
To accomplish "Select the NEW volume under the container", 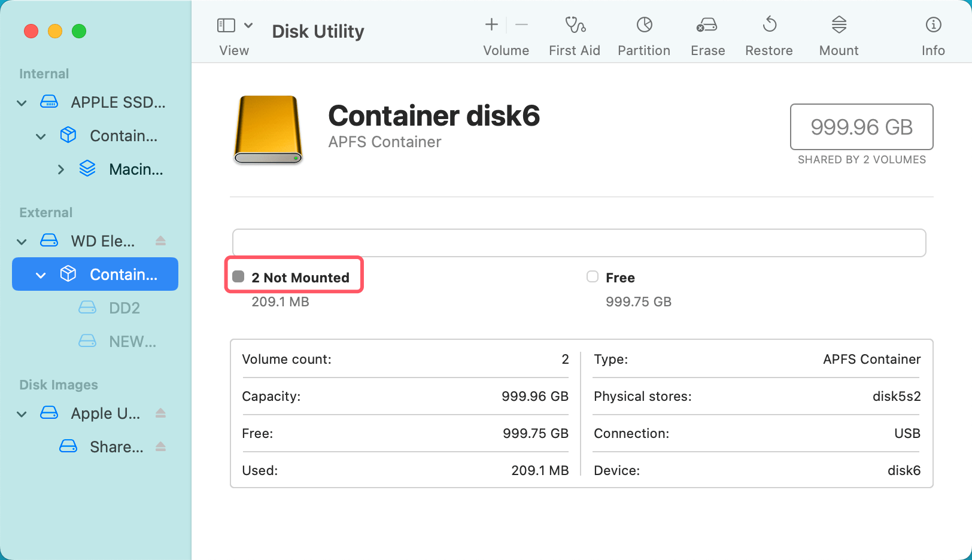I will pos(132,341).
